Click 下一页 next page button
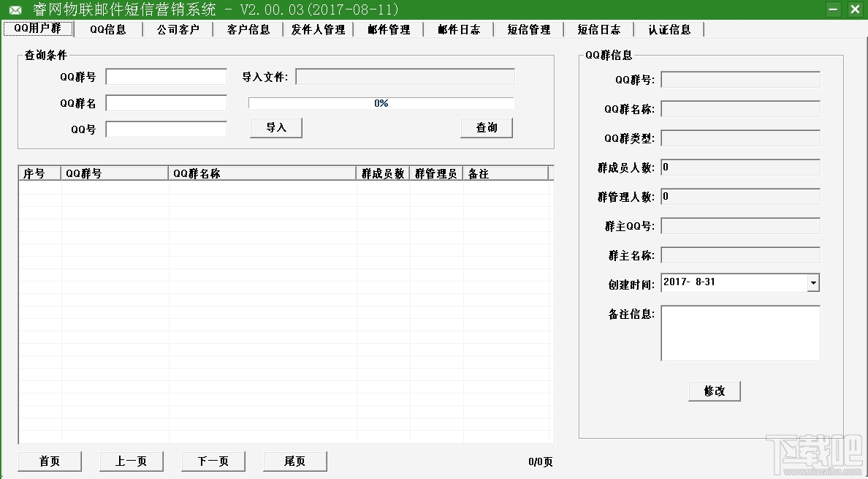The height and width of the screenshot is (479, 868). (x=213, y=461)
